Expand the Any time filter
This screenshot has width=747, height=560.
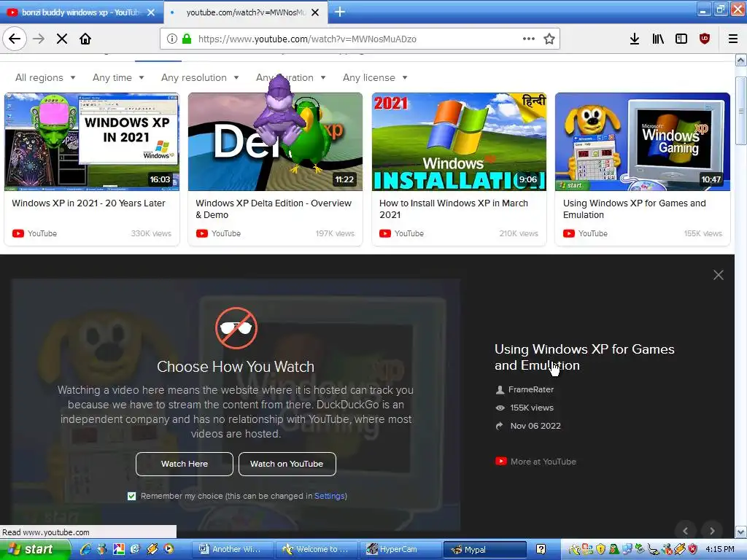click(x=118, y=77)
